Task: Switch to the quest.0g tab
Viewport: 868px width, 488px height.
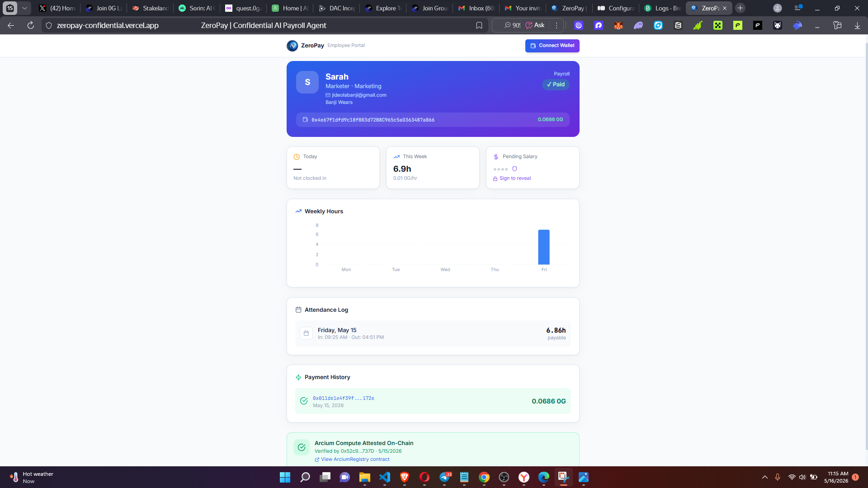Action: (244, 8)
